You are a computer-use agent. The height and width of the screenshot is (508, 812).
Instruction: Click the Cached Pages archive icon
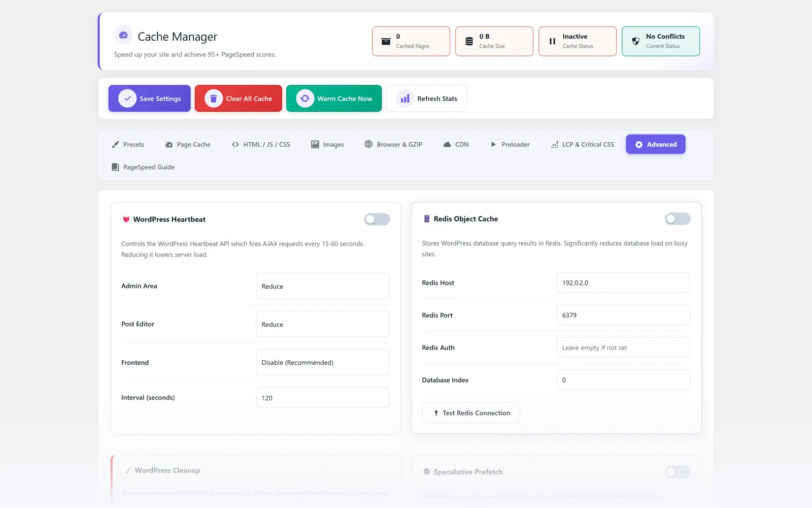tap(386, 41)
